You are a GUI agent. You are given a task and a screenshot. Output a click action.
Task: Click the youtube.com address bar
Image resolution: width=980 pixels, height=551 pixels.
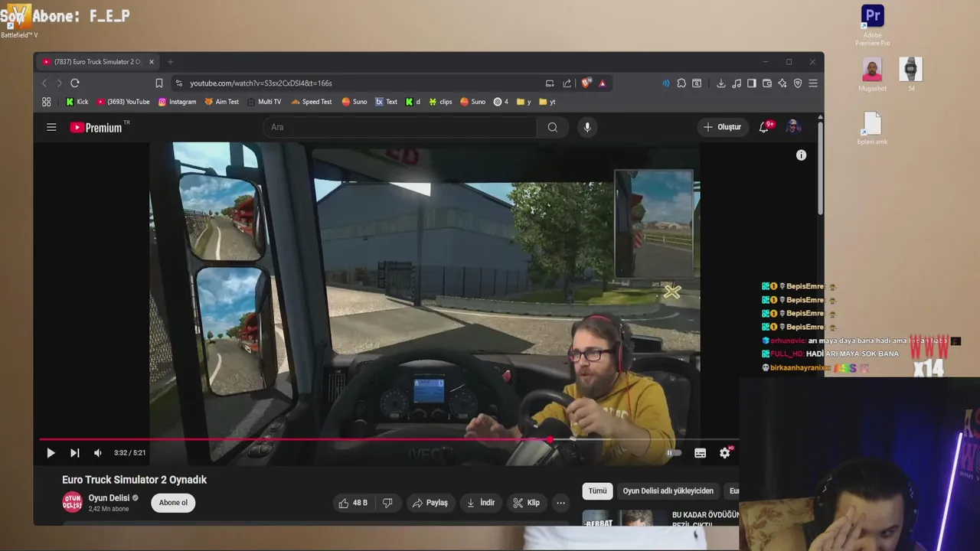(x=360, y=83)
